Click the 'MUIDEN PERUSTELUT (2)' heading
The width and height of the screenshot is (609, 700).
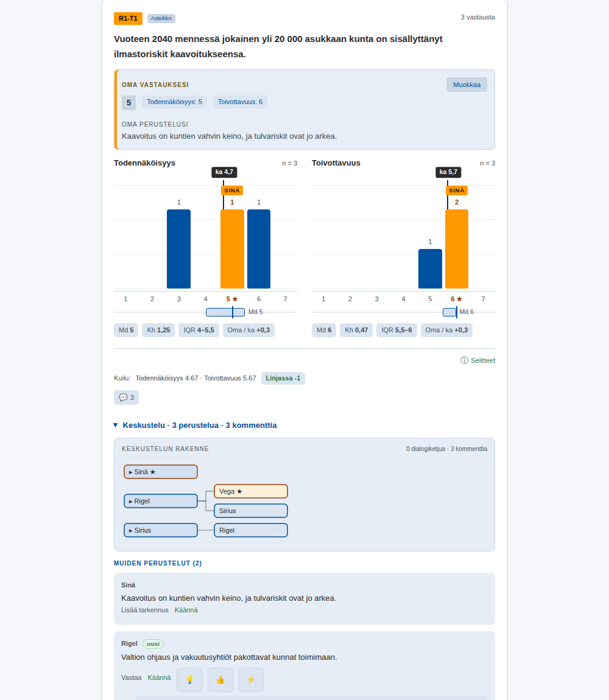click(x=158, y=564)
